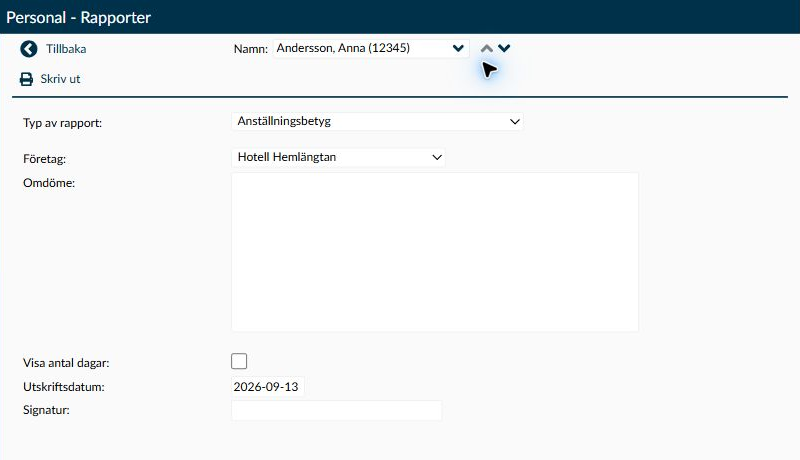Click the Signatur input field
800x460 pixels.
coord(336,410)
